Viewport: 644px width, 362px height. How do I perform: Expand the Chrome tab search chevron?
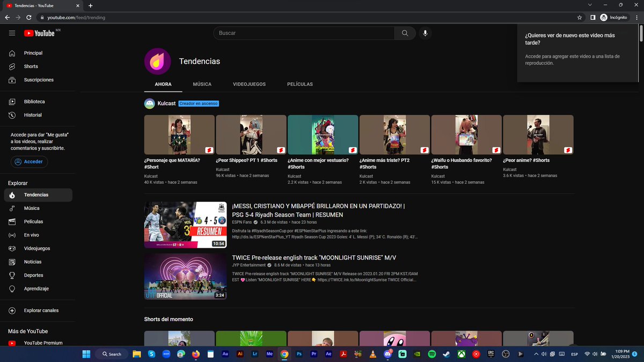point(590,5)
